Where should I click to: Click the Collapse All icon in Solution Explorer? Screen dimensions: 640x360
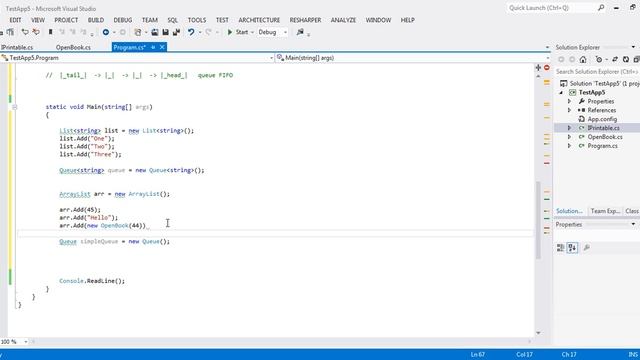[x=636, y=60]
